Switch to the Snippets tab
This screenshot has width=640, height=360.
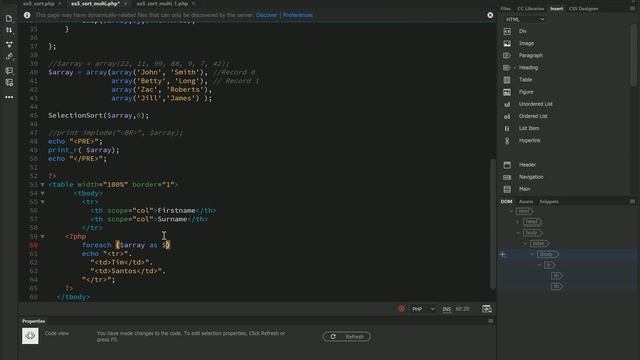pos(549,202)
